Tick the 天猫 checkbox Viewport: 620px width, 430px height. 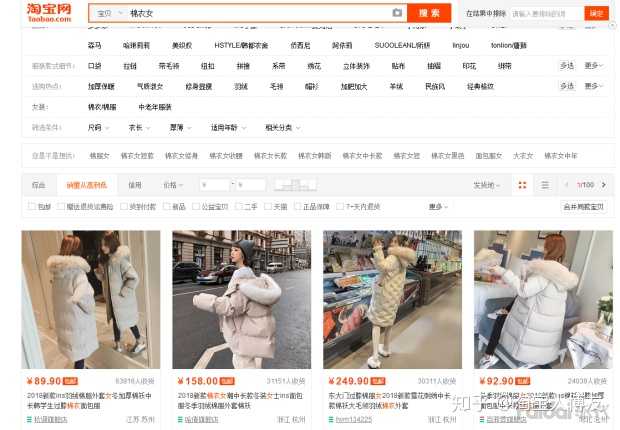click(x=268, y=206)
